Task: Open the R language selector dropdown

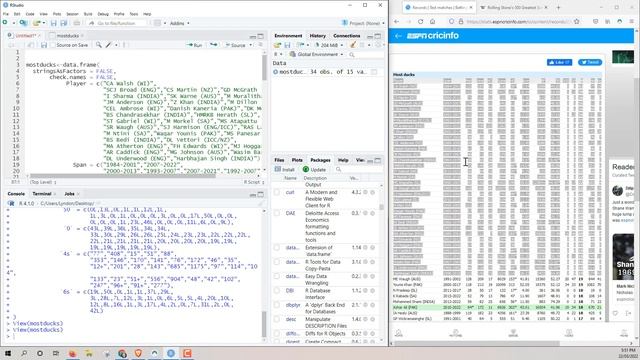Action: [278, 54]
